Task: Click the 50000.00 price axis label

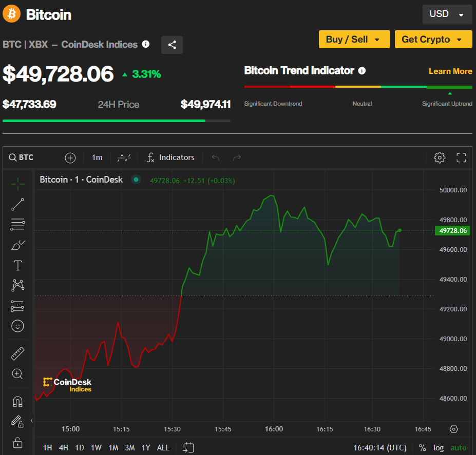Action: tap(453, 190)
